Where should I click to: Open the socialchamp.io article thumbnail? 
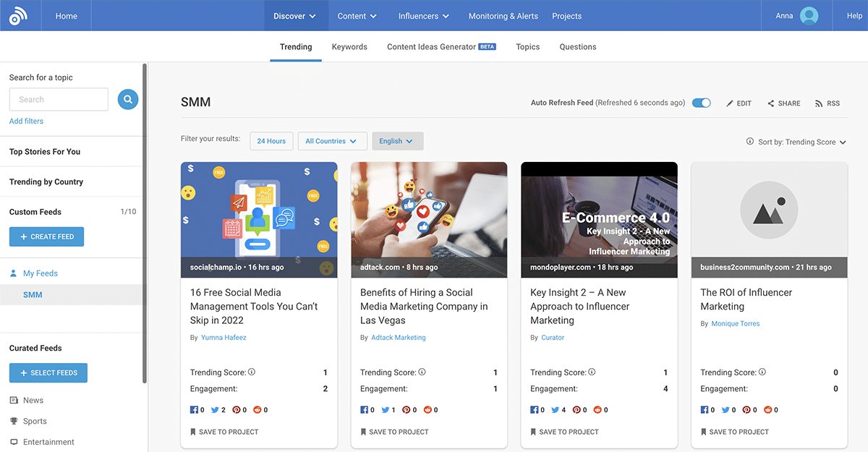tap(259, 220)
